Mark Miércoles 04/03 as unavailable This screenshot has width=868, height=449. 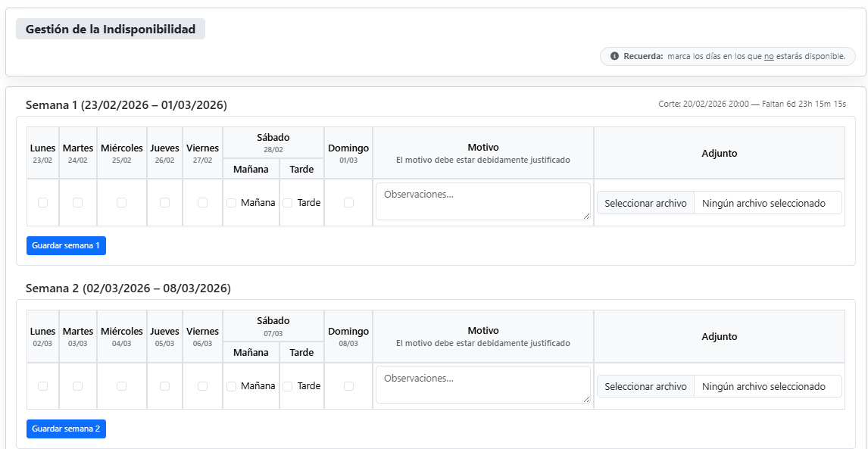tap(121, 386)
